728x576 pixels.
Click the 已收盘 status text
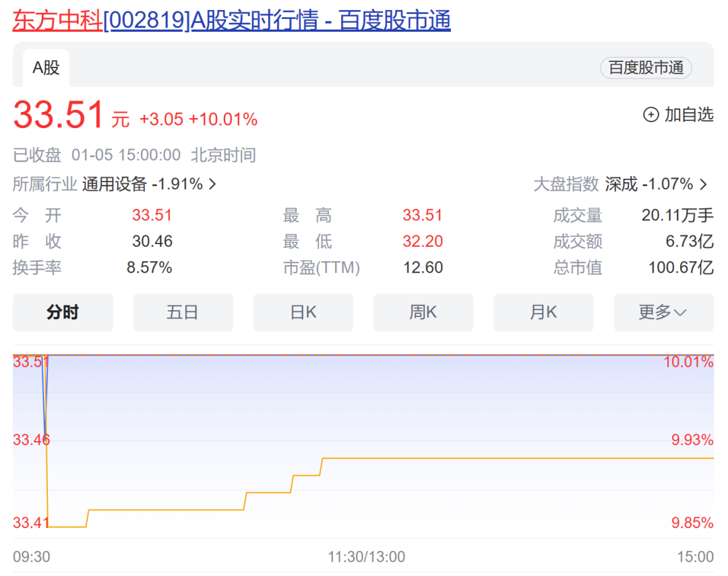point(37,155)
